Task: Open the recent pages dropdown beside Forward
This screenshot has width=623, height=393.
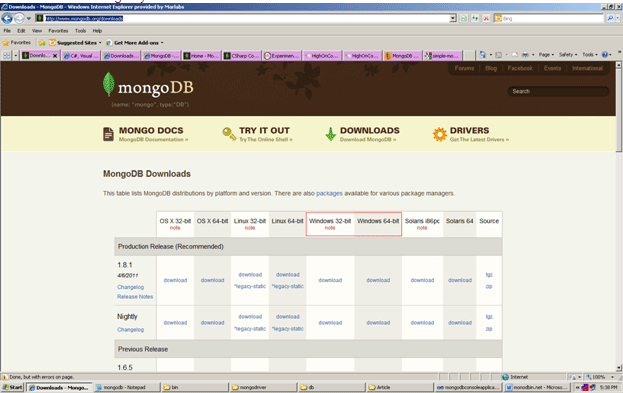Action: [29, 18]
